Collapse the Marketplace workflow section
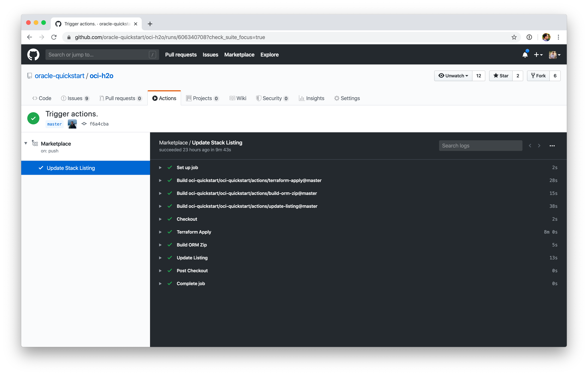This screenshot has width=588, height=375. pyautogui.click(x=26, y=143)
